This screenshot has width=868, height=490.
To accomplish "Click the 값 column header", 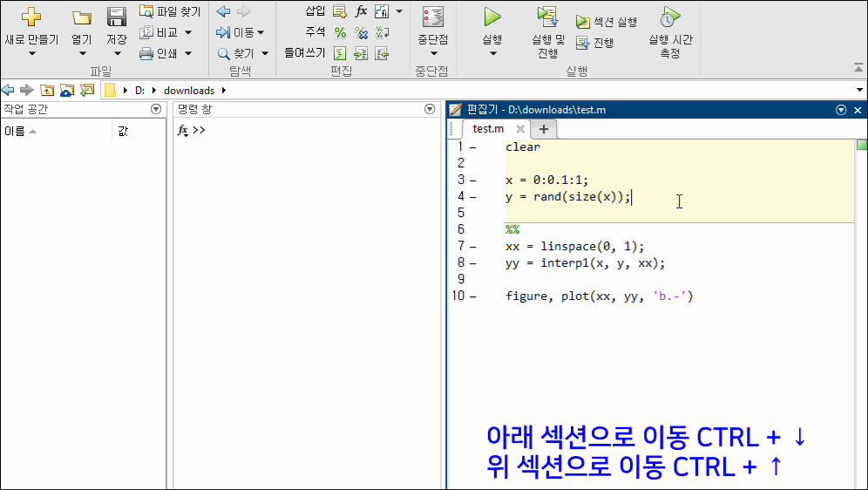I will point(122,132).
